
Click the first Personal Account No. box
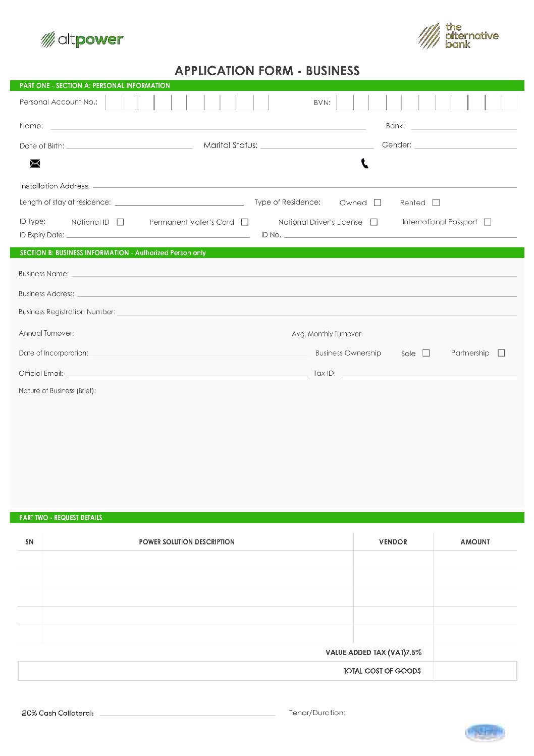point(114,103)
